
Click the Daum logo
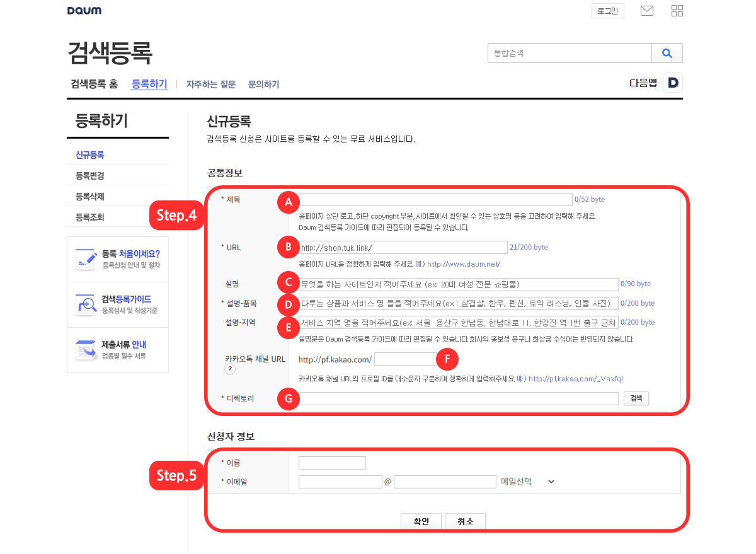tap(84, 11)
